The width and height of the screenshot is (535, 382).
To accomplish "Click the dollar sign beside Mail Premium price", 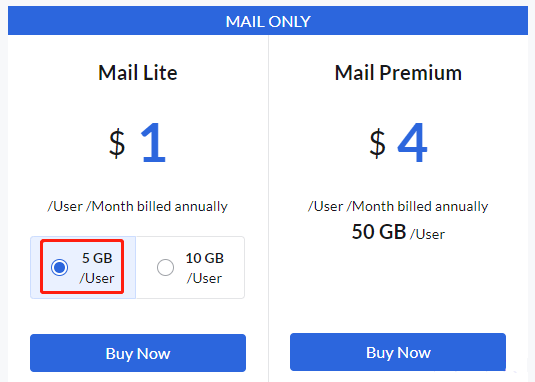I will (x=377, y=143).
